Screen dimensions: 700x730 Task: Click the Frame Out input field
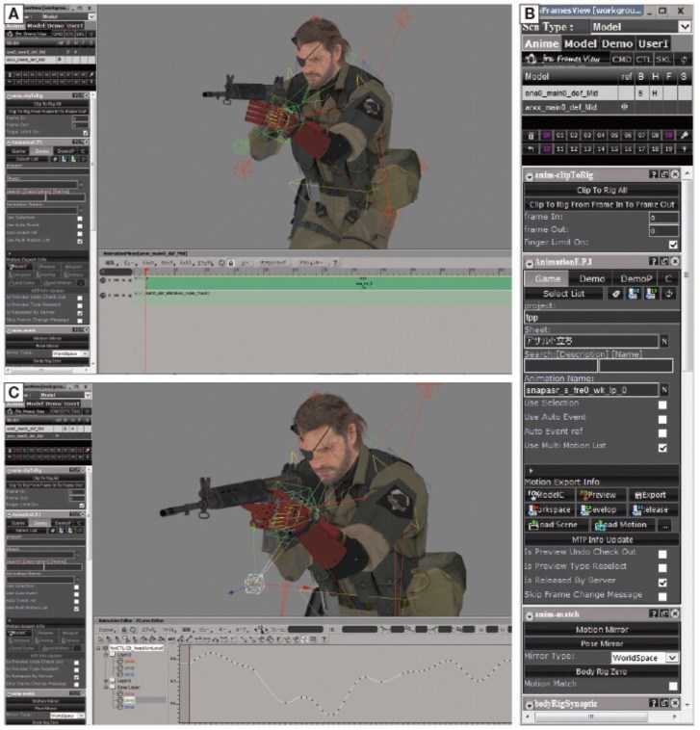point(663,230)
